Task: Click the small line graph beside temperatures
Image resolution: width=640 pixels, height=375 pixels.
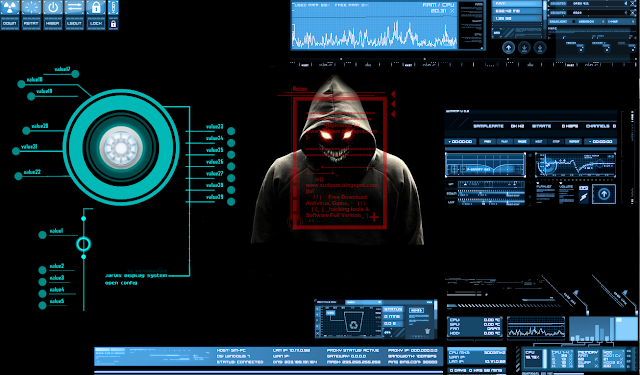Action: tap(536, 327)
